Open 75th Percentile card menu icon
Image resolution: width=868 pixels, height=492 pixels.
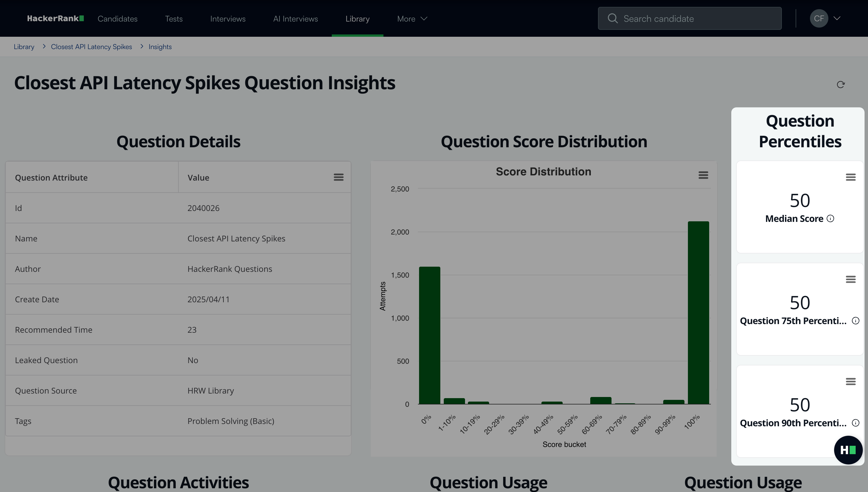pos(850,279)
